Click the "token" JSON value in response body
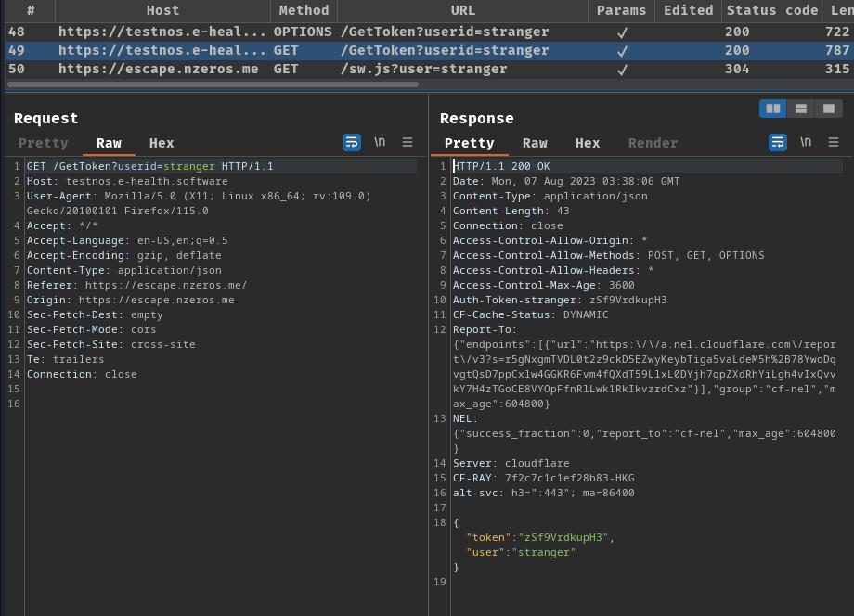The width and height of the screenshot is (854, 616). [x=563, y=537]
